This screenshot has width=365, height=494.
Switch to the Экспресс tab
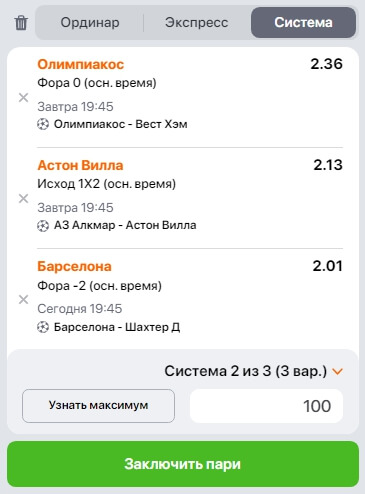(x=197, y=23)
